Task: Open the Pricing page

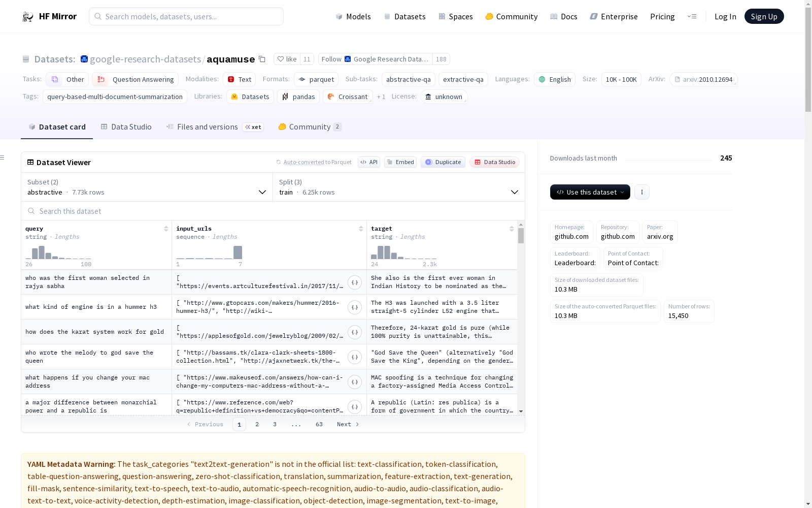Action: pos(662,16)
